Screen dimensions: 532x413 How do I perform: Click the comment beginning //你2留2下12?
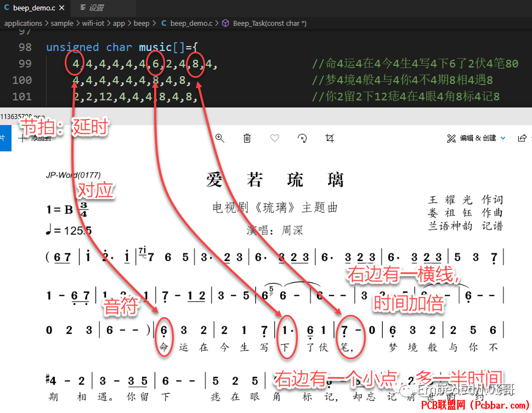coord(405,97)
